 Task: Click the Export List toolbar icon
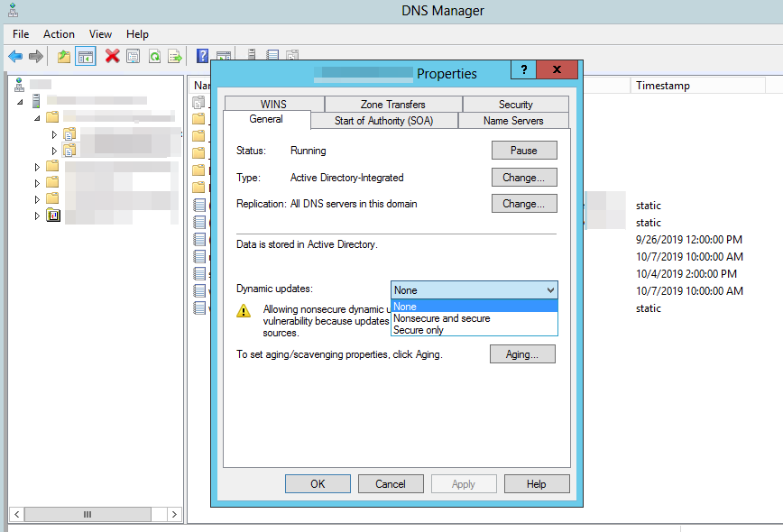tap(175, 57)
